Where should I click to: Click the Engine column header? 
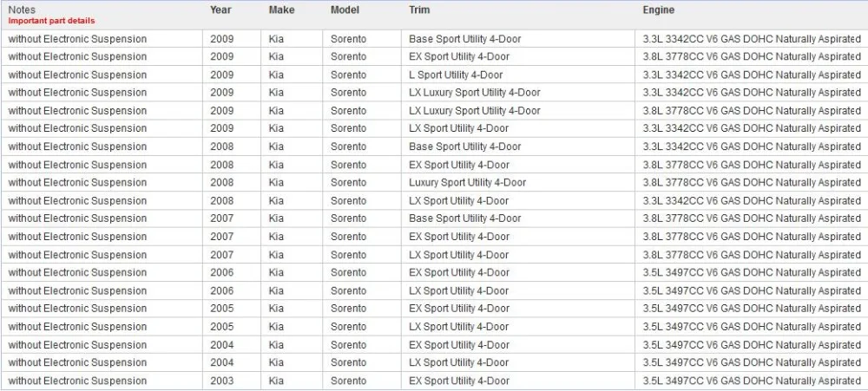click(658, 10)
